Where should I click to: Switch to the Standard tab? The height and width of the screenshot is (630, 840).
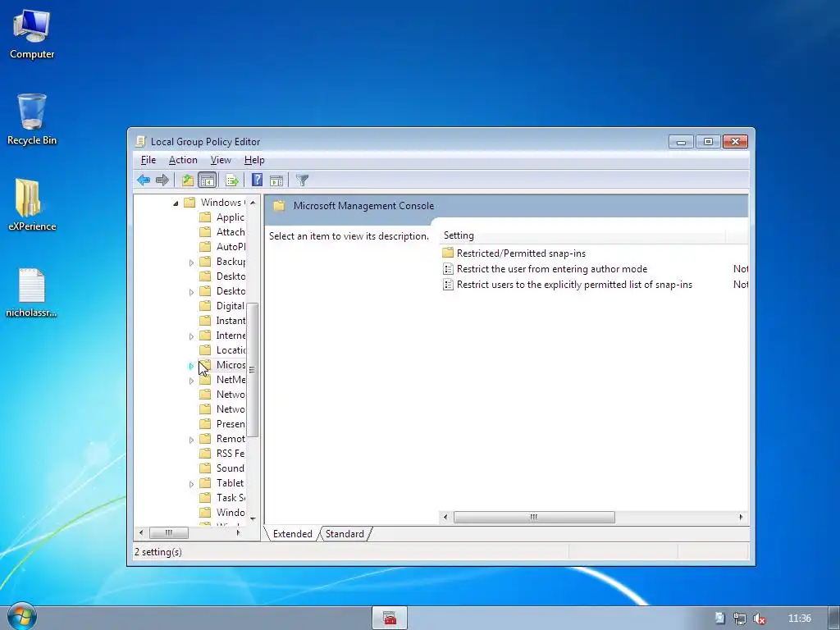345,533
